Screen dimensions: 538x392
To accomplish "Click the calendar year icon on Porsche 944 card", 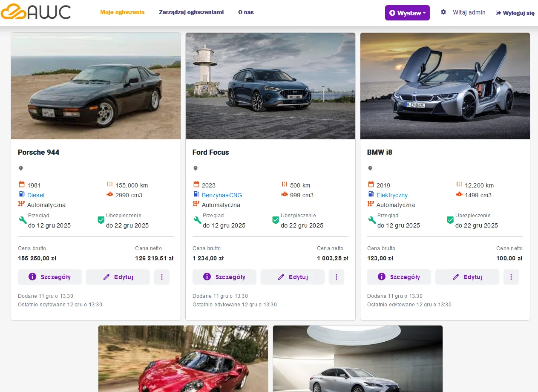I will tap(22, 184).
